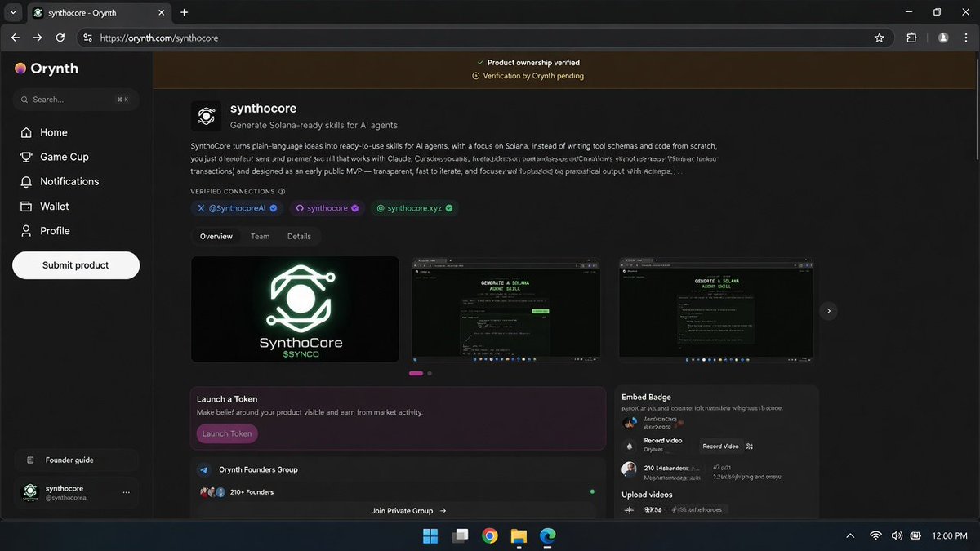Open Game Cup in sidebar
Screen dimensions: 980x551
click(65, 157)
